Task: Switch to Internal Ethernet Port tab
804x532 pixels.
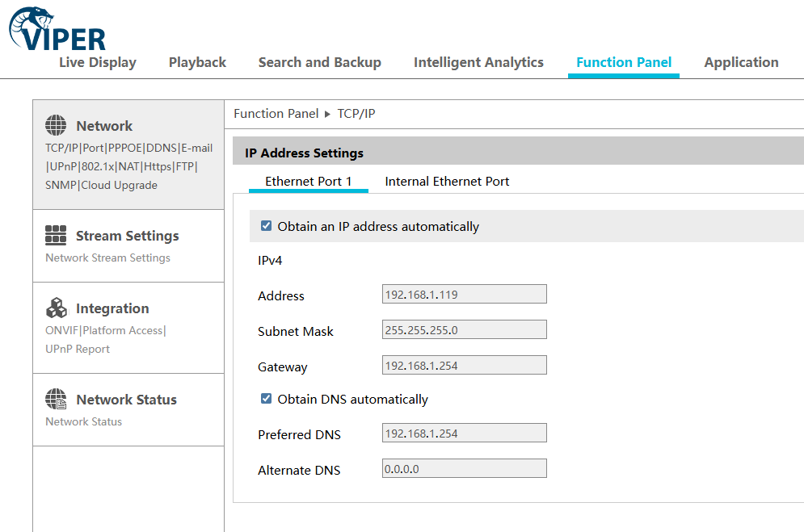Action: click(x=447, y=182)
